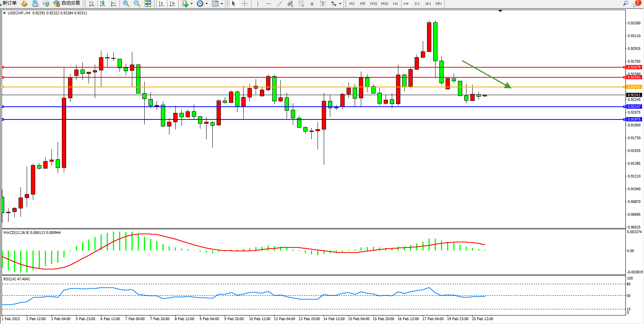Switch to the M15 timeframe

coord(374,3)
